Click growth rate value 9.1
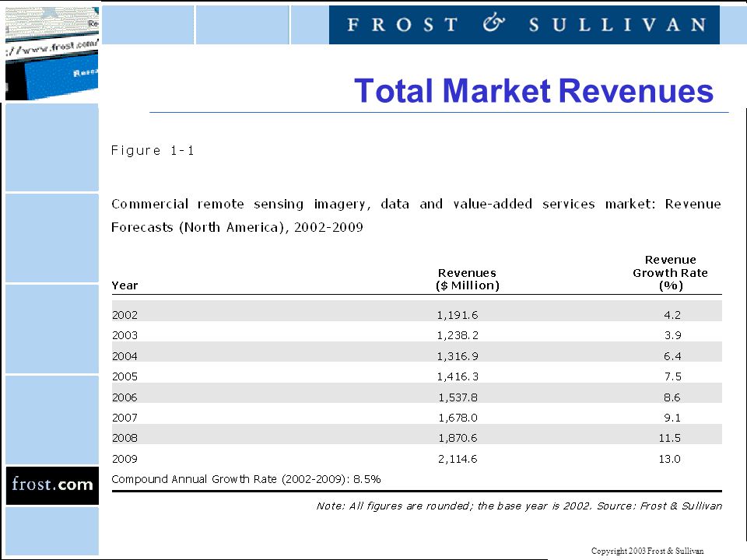The image size is (747, 560). 672,418
